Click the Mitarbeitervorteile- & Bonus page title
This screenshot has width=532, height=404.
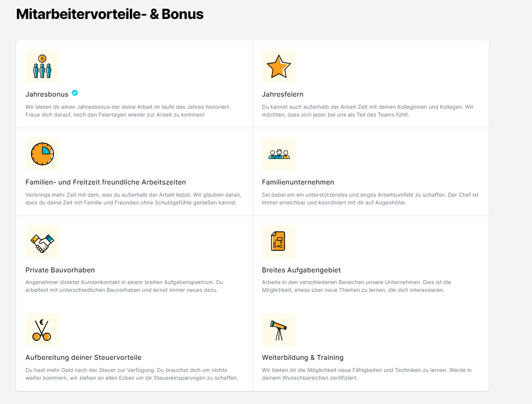[110, 14]
